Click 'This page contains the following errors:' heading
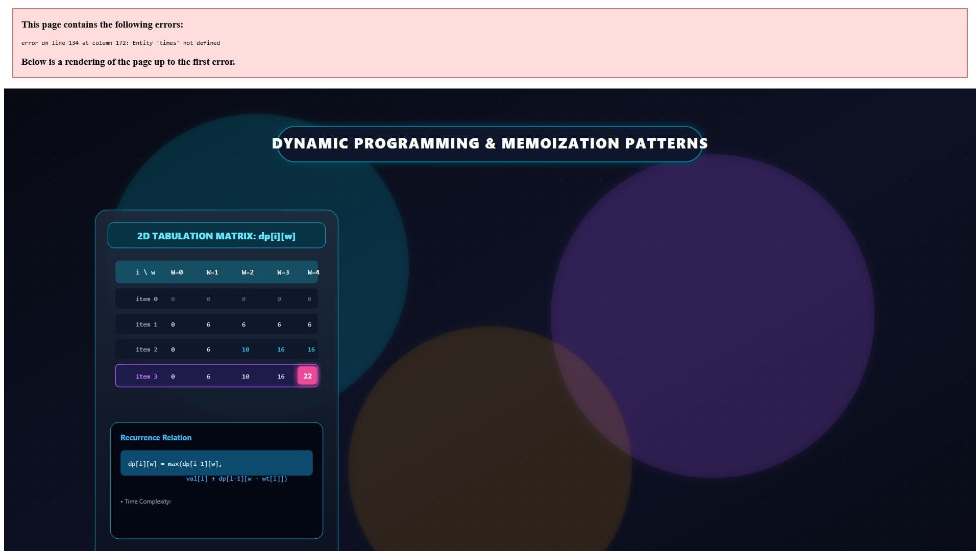Viewport: 980px width, 551px height. tap(102, 24)
